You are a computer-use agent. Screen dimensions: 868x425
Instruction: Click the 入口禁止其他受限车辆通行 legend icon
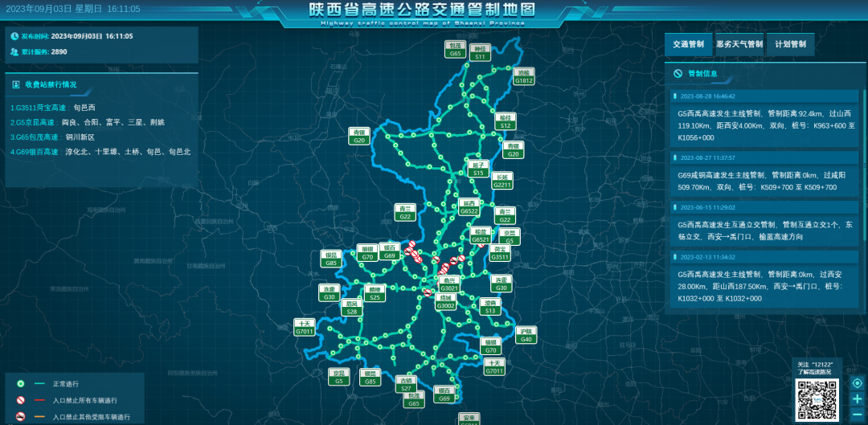20,417
